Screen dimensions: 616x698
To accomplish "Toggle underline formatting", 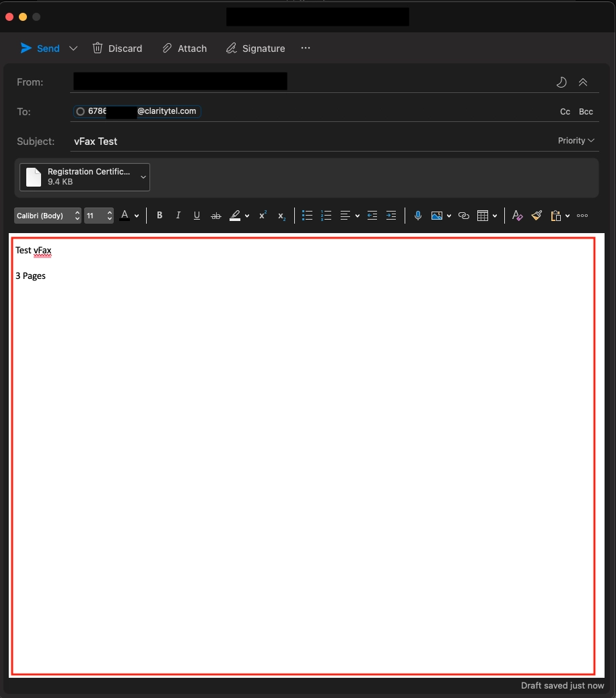I will [197, 216].
